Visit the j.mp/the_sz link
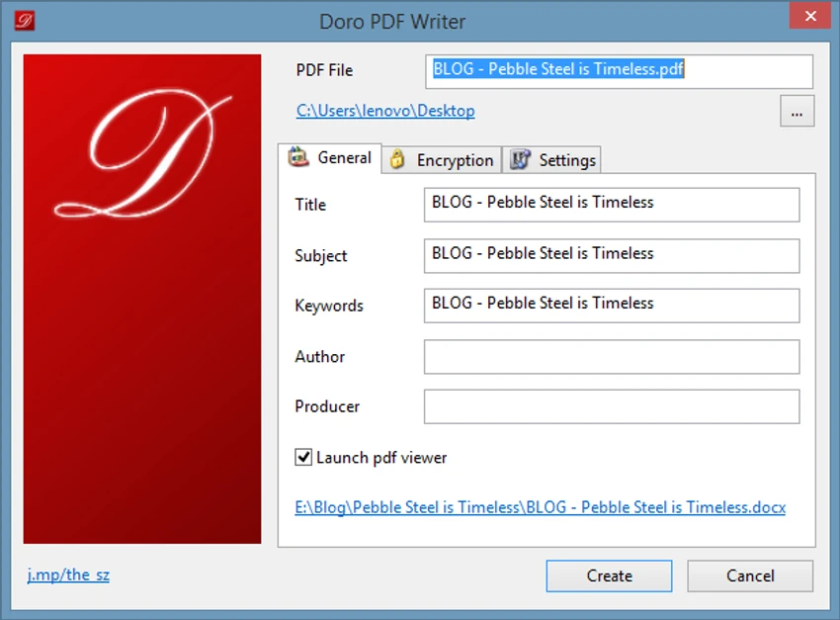The height and width of the screenshot is (620, 840). (68, 575)
